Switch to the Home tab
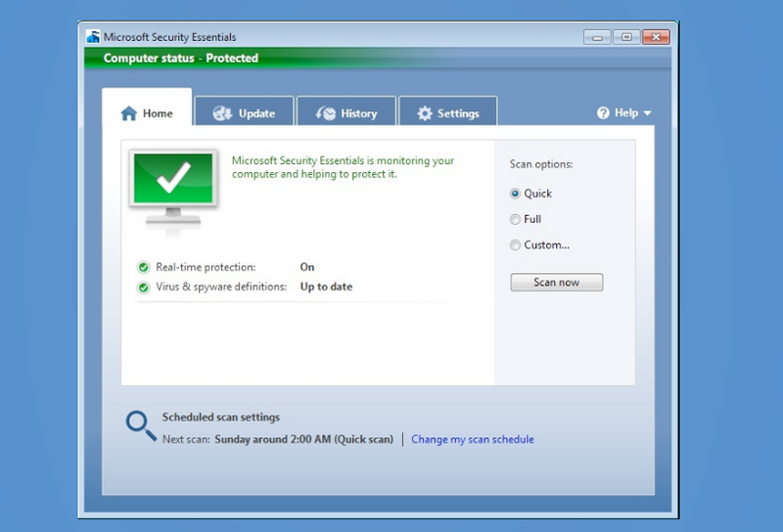Image resolution: width=783 pixels, height=532 pixels. 147,107
